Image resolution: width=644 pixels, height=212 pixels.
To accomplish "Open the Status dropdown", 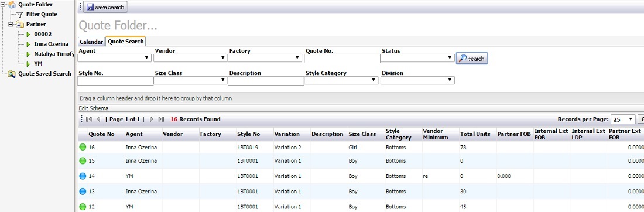I will (x=417, y=58).
